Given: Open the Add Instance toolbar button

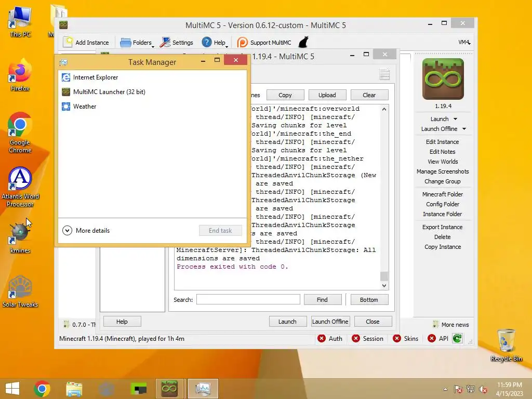Looking at the screenshot, I should tap(86, 43).
